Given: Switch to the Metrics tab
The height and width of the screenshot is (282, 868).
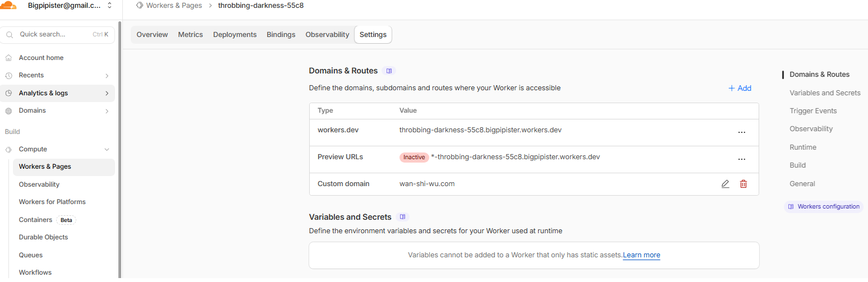Looking at the screenshot, I should pyautogui.click(x=190, y=34).
